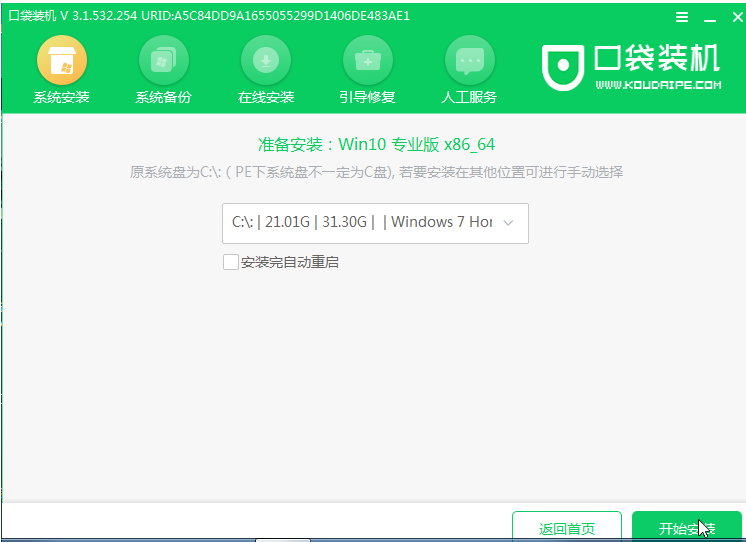Image resolution: width=746 pixels, height=542 pixels.
Task: Click the 开始安装 button
Action: (687, 526)
